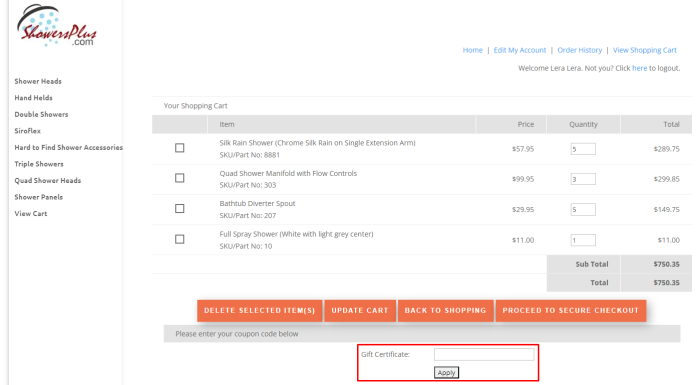The width and height of the screenshot is (700, 385).
Task: Click the 'Sub Total' label
Action: pyautogui.click(x=592, y=264)
